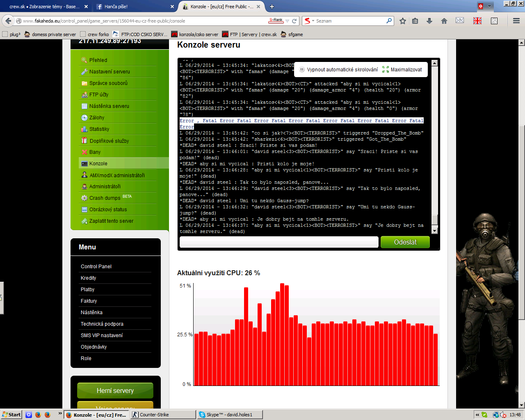525x420 pixels.
Task: Click the console vertical scrollbar thumb
Action: point(435,219)
